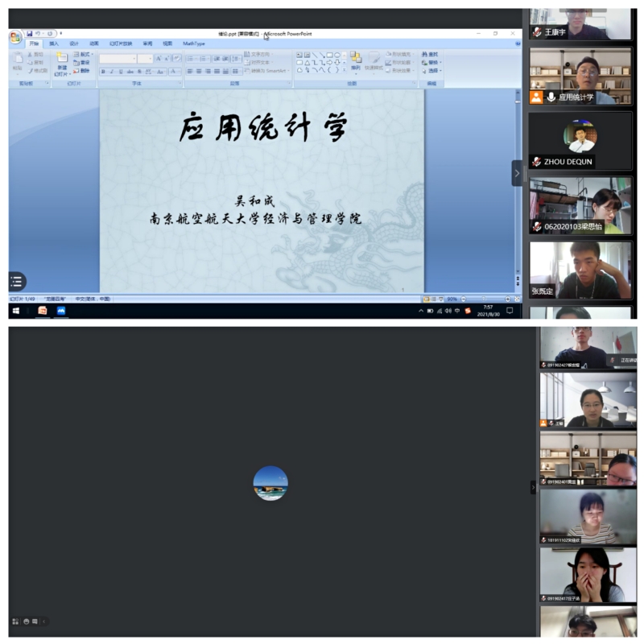Collapse the lower meeting toolbar with chevron
The width and height of the screenshot is (644, 644).
point(44,621)
